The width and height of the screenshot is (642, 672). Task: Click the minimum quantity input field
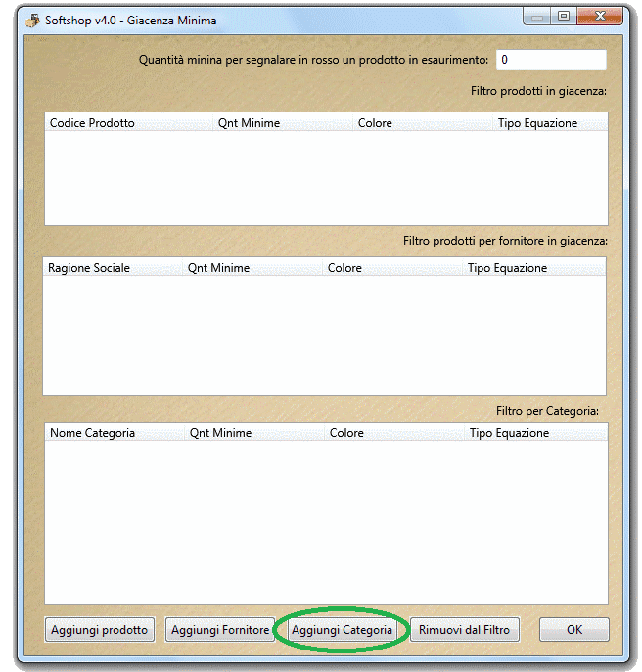pyautogui.click(x=550, y=60)
